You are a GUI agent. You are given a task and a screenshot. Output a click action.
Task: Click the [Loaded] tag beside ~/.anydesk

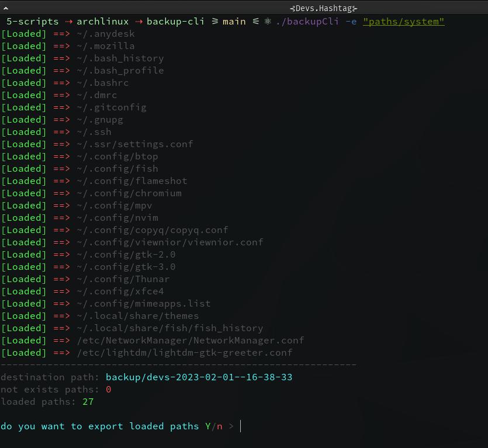(x=24, y=34)
